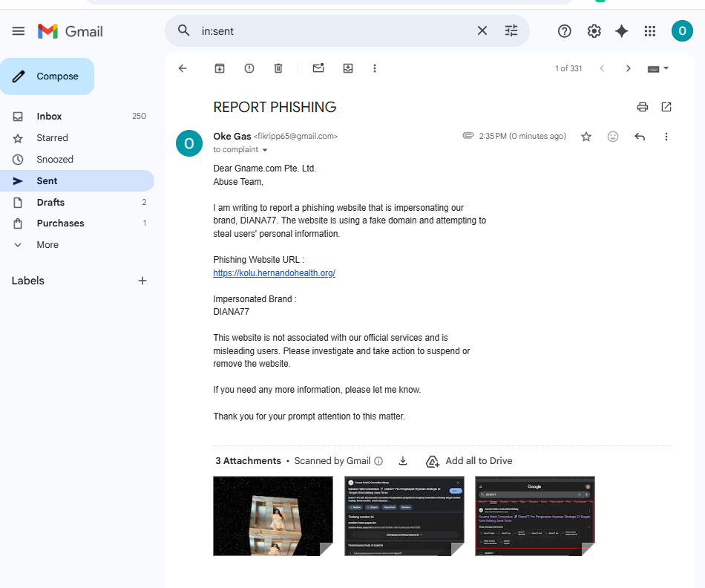Open the Drafts folder

pos(77,203)
